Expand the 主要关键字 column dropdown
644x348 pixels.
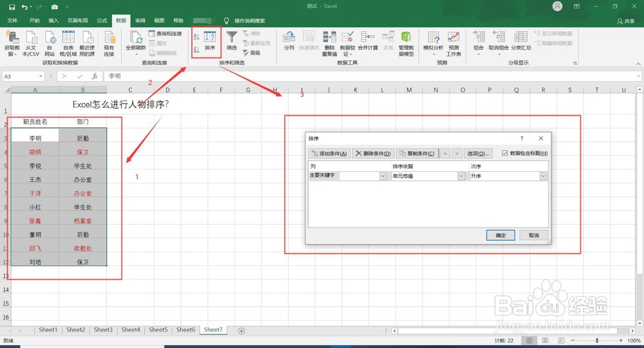click(x=383, y=176)
